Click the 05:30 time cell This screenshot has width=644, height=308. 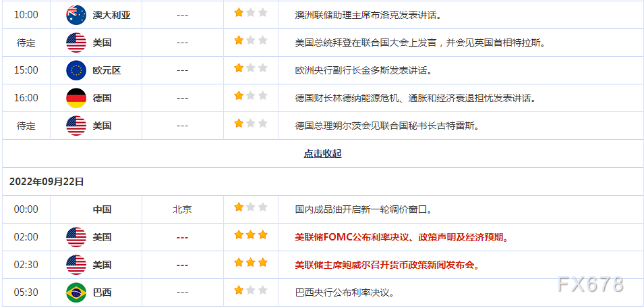(26, 292)
